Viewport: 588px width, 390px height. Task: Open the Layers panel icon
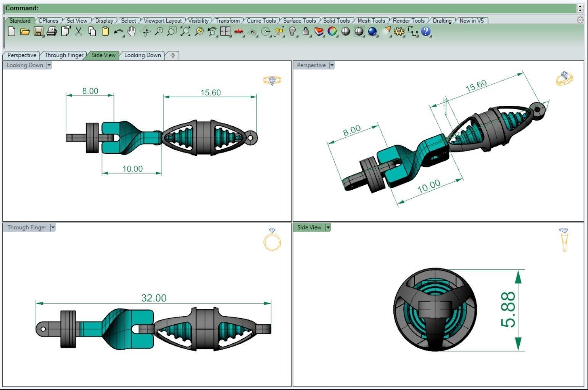(319, 32)
